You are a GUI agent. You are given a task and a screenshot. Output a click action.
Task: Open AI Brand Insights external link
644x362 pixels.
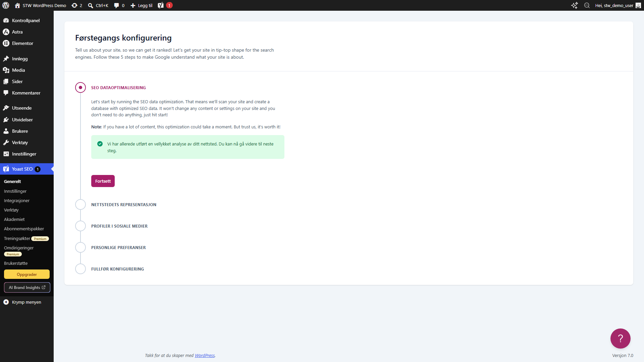tap(27, 287)
